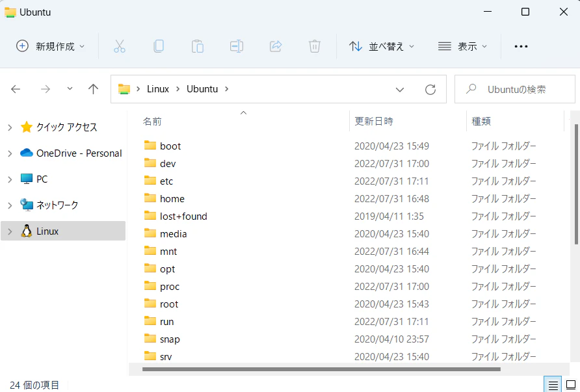Click date 2019/04/11 1:35
Image resolution: width=580 pixels, height=392 pixels.
click(389, 216)
